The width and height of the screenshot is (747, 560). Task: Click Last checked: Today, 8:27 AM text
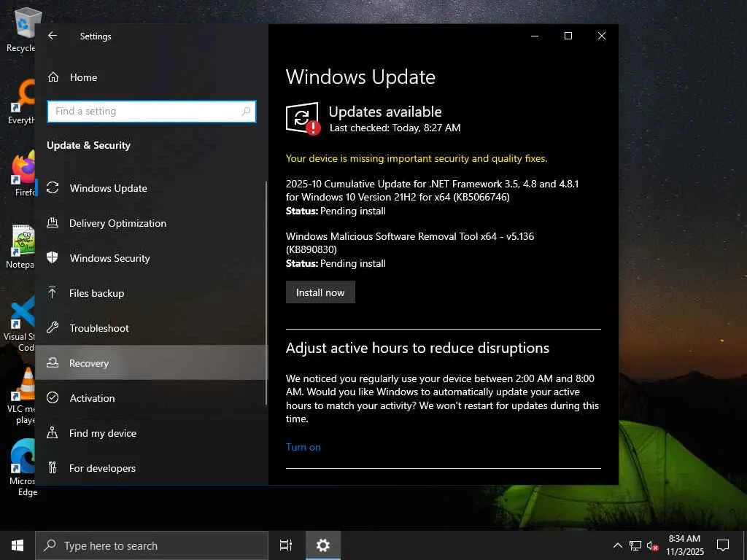point(395,128)
